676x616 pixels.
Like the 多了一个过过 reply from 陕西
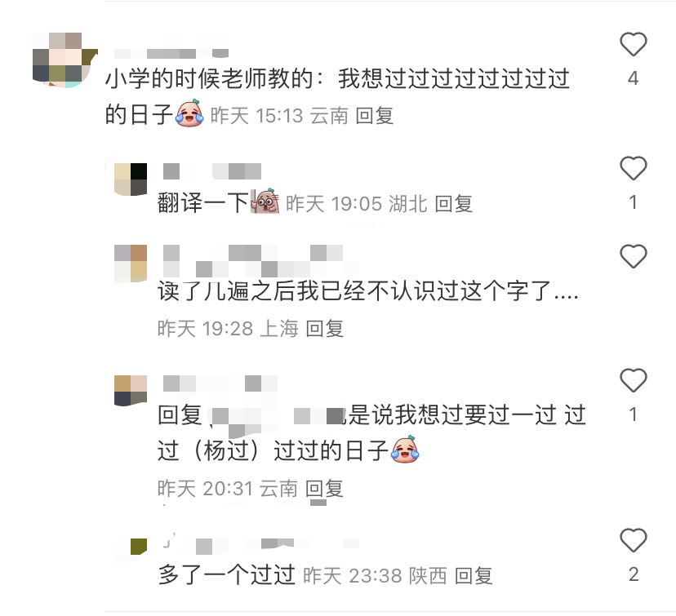pyautogui.click(x=633, y=540)
